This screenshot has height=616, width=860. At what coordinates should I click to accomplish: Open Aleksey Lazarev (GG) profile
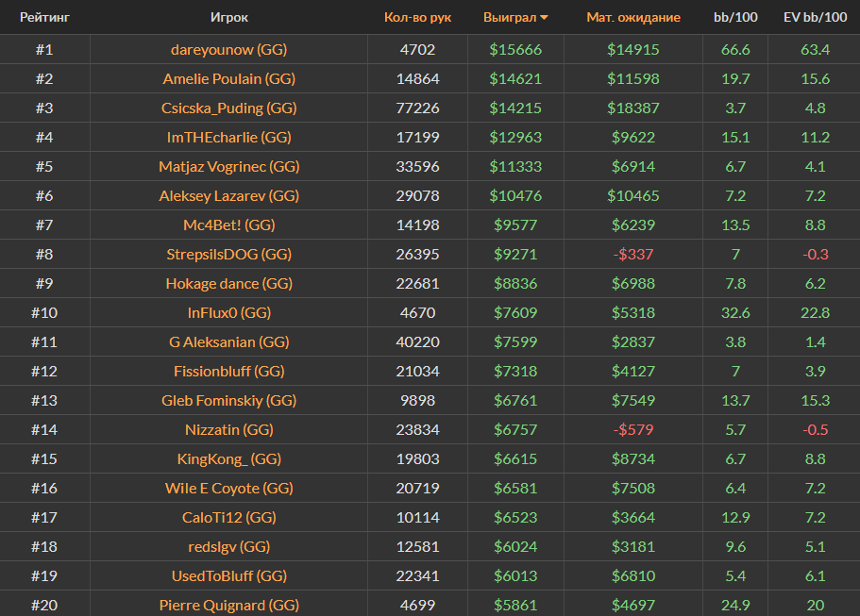pyautogui.click(x=229, y=195)
